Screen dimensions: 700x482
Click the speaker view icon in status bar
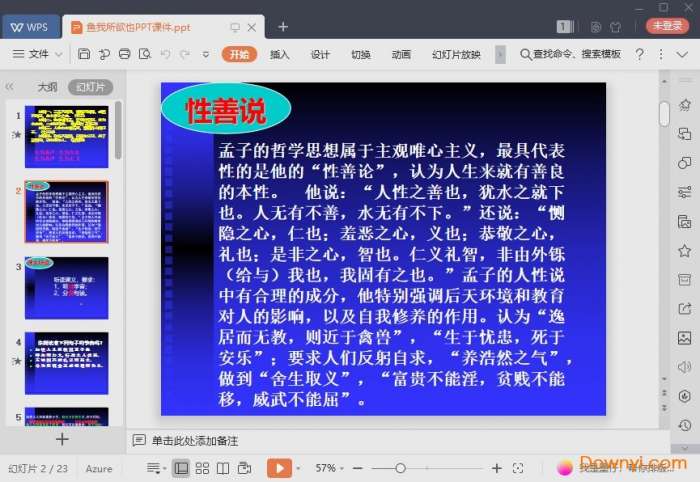244,468
